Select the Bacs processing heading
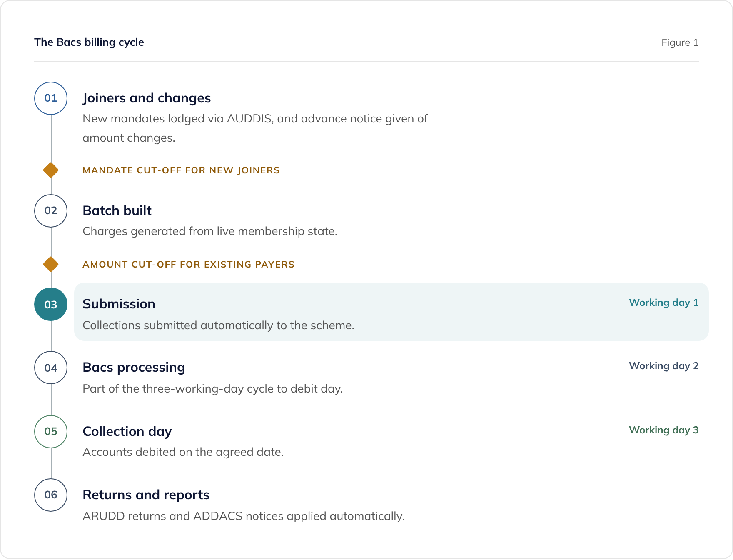This screenshot has width=733, height=560. pyautogui.click(x=134, y=367)
